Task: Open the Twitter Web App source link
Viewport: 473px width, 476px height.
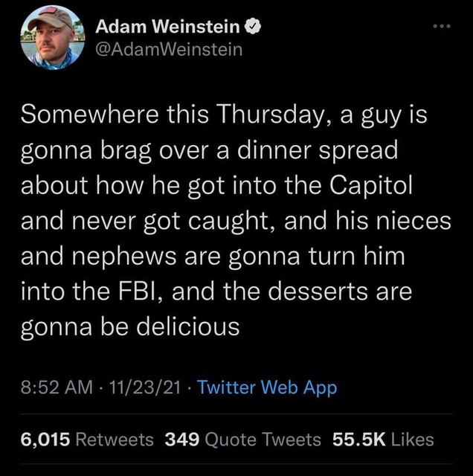Action: [x=267, y=387]
